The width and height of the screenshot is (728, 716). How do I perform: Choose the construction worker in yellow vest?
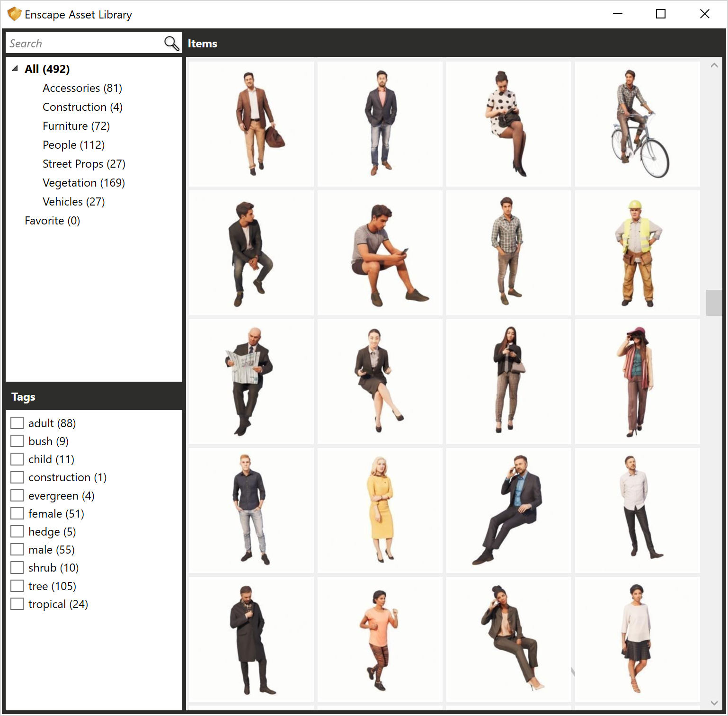(x=637, y=253)
